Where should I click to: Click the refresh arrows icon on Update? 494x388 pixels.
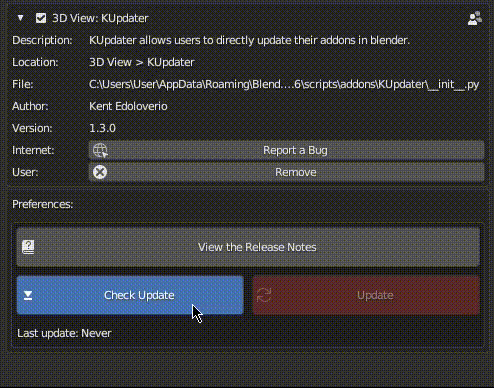[x=264, y=295]
